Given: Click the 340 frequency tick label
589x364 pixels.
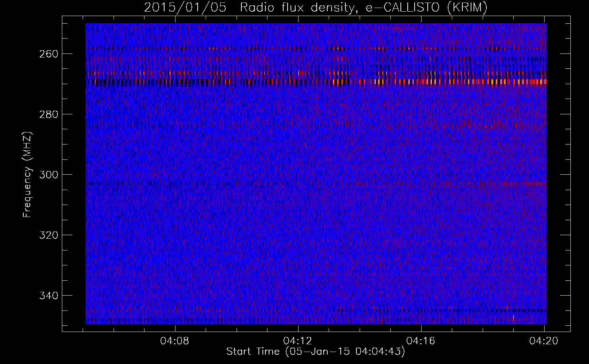Looking at the screenshot, I should [x=49, y=296].
